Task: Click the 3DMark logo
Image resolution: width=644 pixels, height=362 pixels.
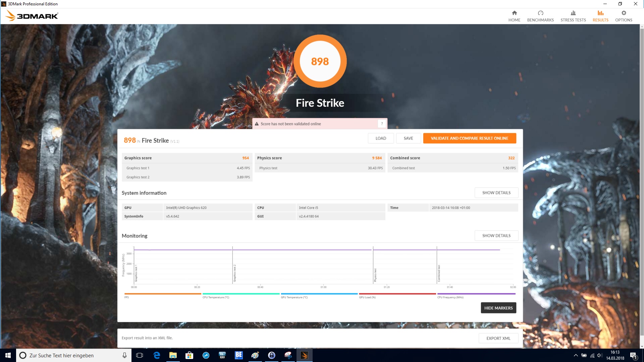Action: (x=32, y=16)
